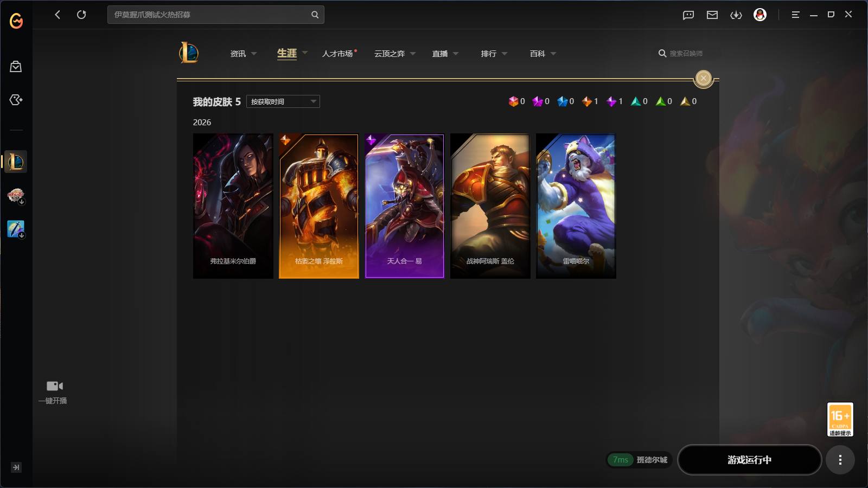This screenshot has width=868, height=488.
Task: Click the QQ penguin user avatar
Action: pyautogui.click(x=760, y=15)
